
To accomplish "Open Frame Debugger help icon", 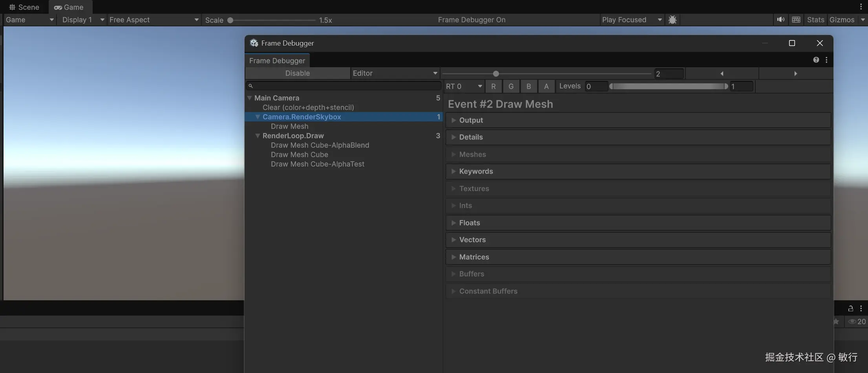I will pos(816,60).
